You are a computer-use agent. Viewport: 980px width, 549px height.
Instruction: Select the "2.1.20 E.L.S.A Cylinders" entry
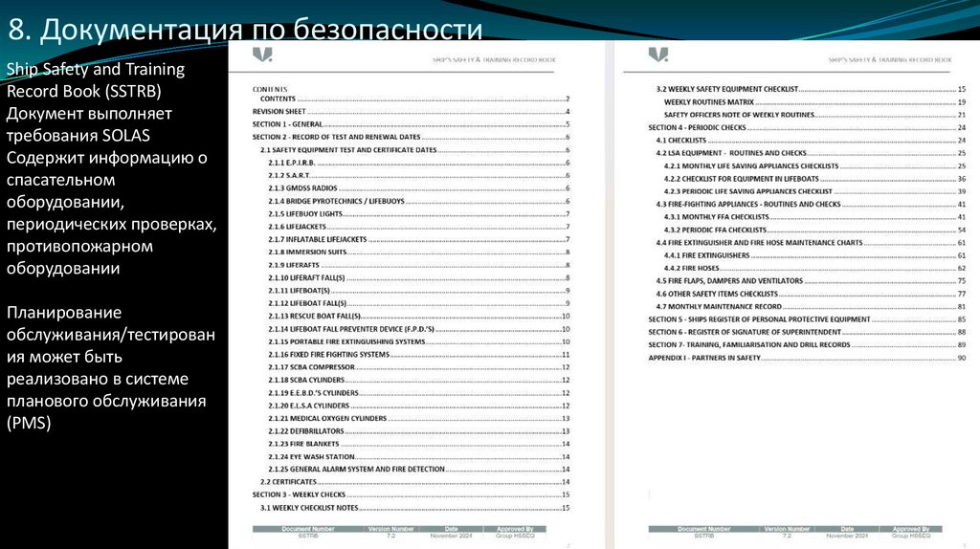click(419, 406)
